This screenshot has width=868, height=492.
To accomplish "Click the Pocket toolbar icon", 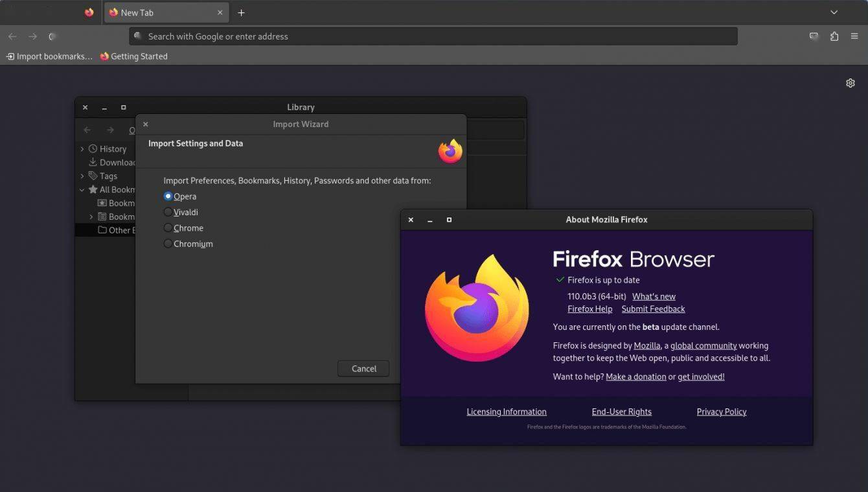I will (x=814, y=36).
